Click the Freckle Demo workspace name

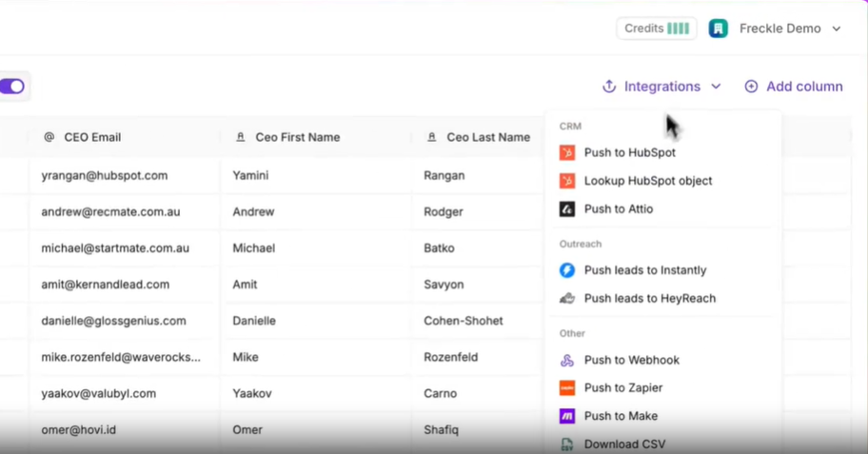(x=780, y=29)
